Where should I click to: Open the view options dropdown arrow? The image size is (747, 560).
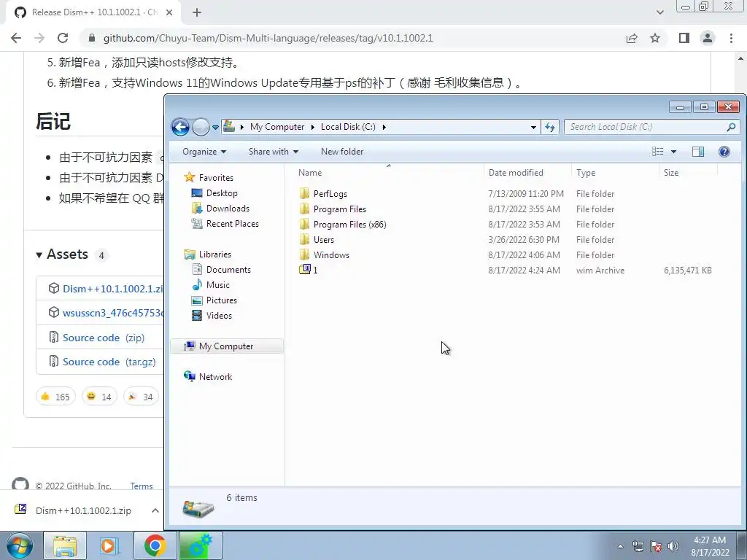[x=673, y=152]
